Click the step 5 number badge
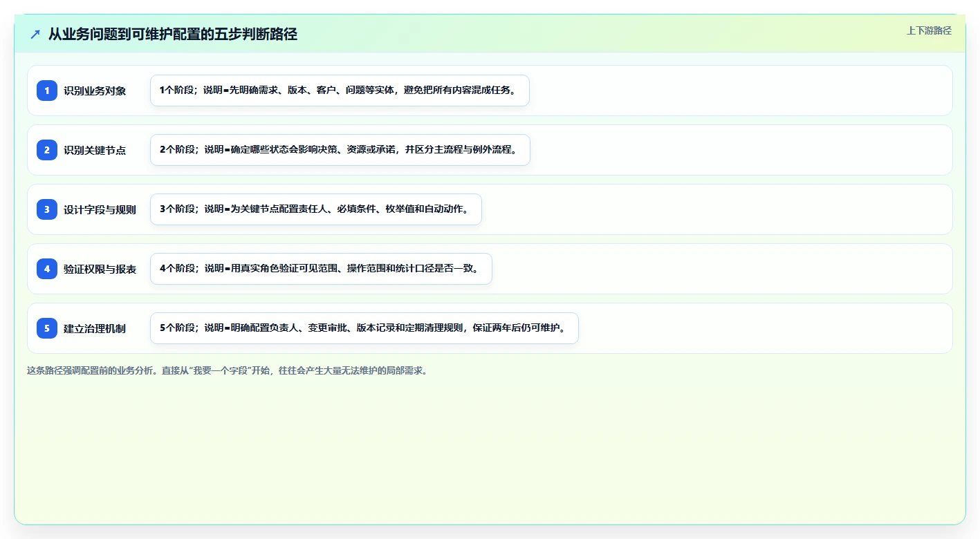980x539 pixels. pos(47,328)
